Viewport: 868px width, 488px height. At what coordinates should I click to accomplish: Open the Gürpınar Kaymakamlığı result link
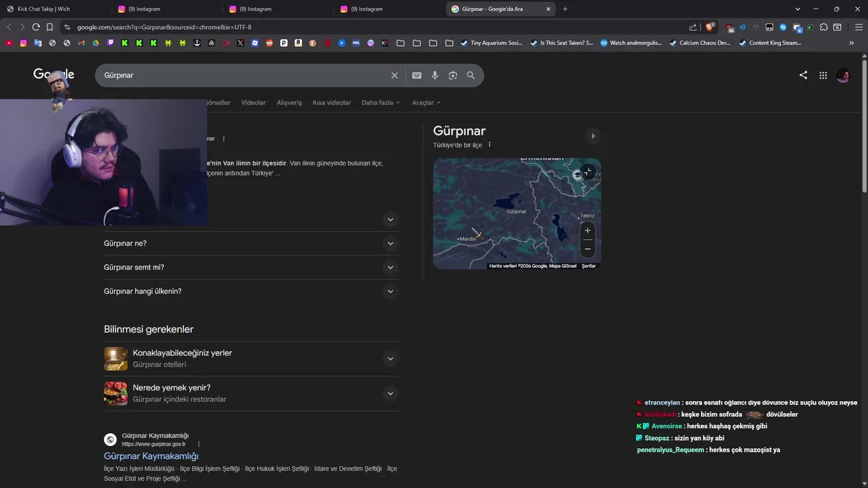pos(151,456)
